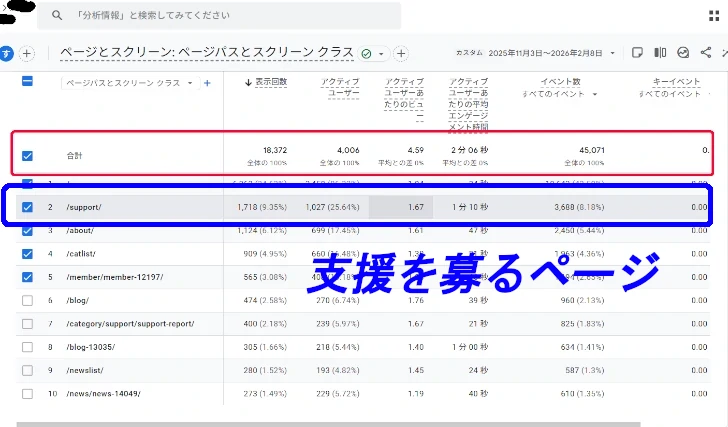The image size is (728, 427).
Task: Sort by the キーイベント column header
Action: tap(676, 82)
